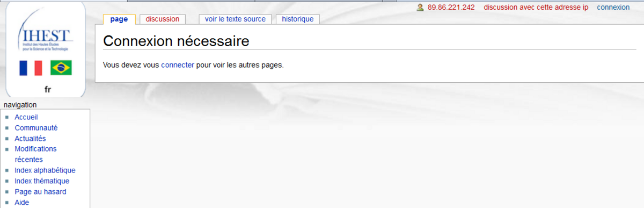Open the Index alphabétique link
This screenshot has width=644, height=208.
click(45, 170)
